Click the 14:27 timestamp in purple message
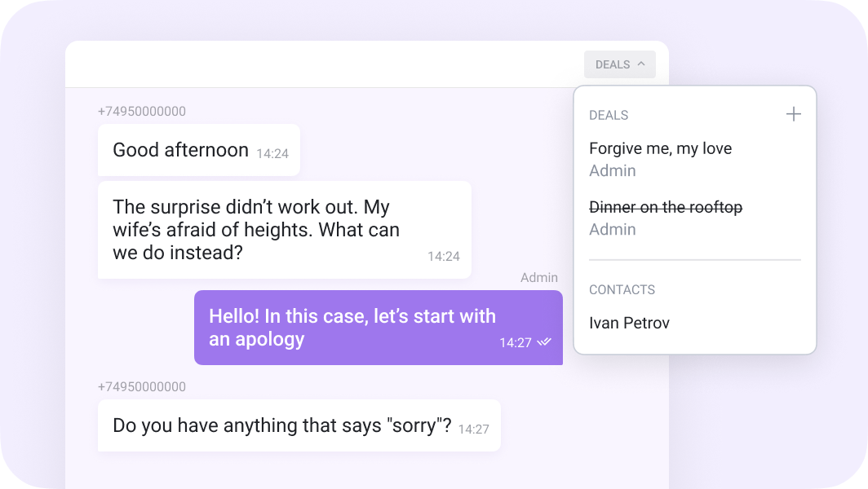Image resolution: width=868 pixels, height=489 pixels. (516, 343)
